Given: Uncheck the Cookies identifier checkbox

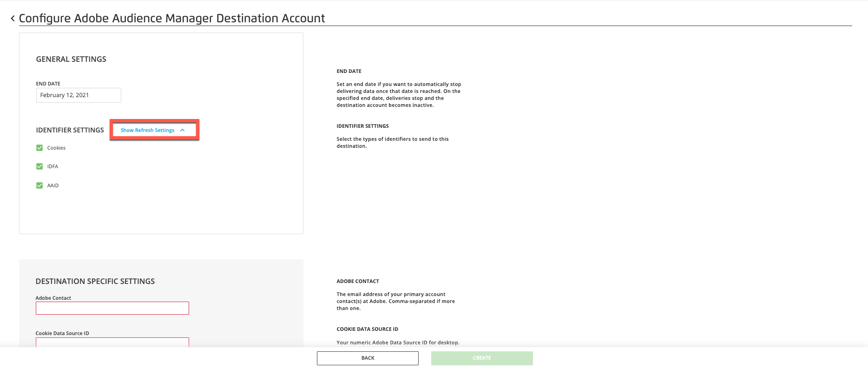Looking at the screenshot, I should click(x=39, y=148).
